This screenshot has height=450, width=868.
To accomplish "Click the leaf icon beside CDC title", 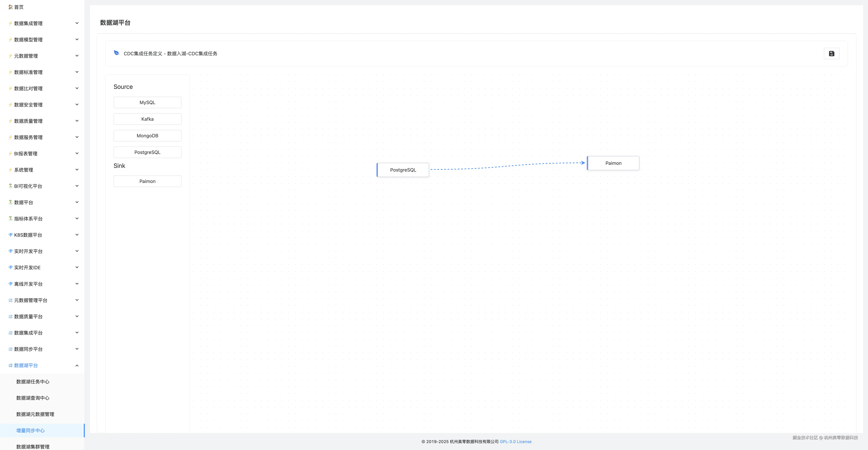I will coord(117,53).
